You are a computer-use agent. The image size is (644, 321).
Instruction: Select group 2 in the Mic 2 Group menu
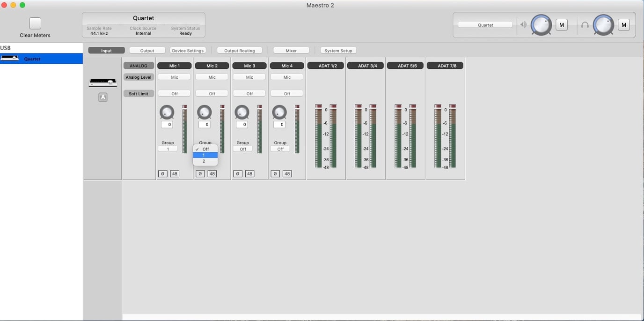point(205,161)
